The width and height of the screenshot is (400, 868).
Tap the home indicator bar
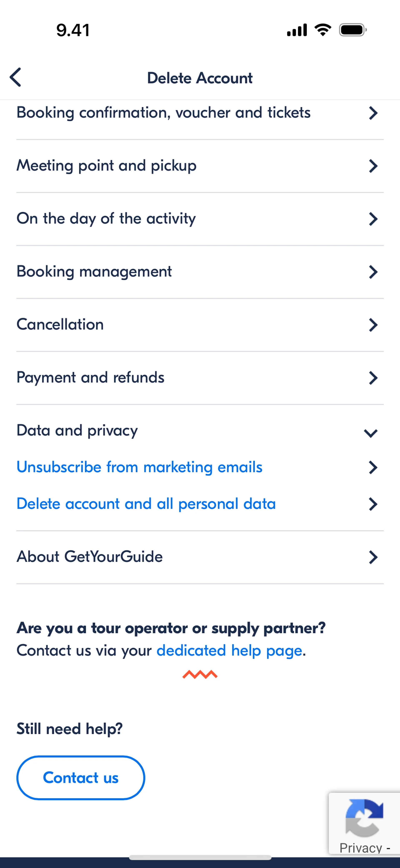tap(200, 857)
